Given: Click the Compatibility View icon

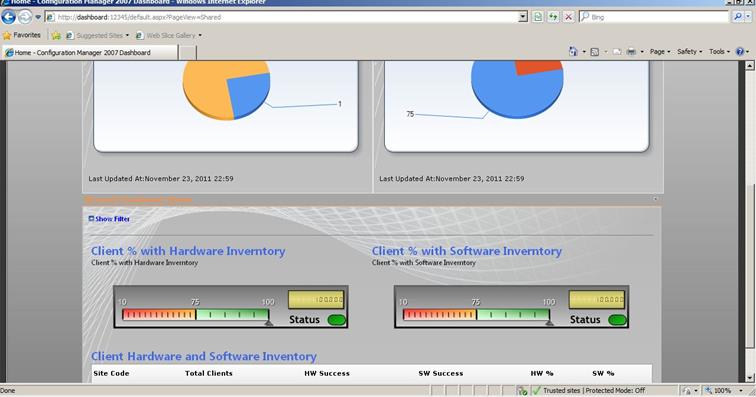Looking at the screenshot, I should pyautogui.click(x=538, y=17).
